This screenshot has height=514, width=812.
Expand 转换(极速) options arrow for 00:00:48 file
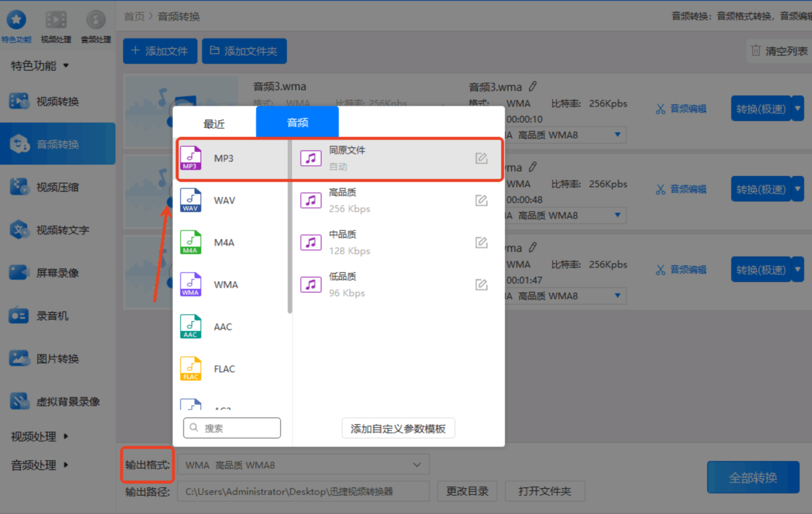(798, 189)
